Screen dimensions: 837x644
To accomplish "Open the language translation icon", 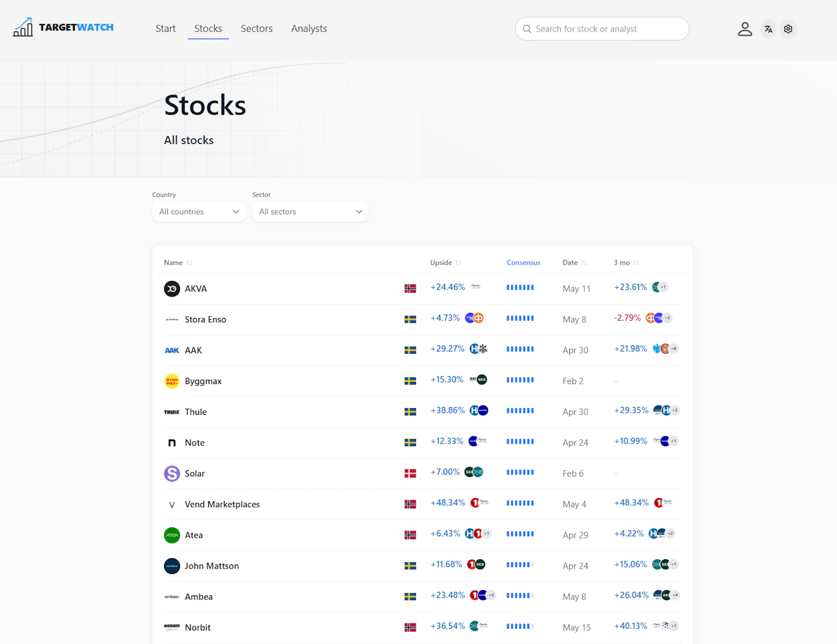I will tap(768, 29).
